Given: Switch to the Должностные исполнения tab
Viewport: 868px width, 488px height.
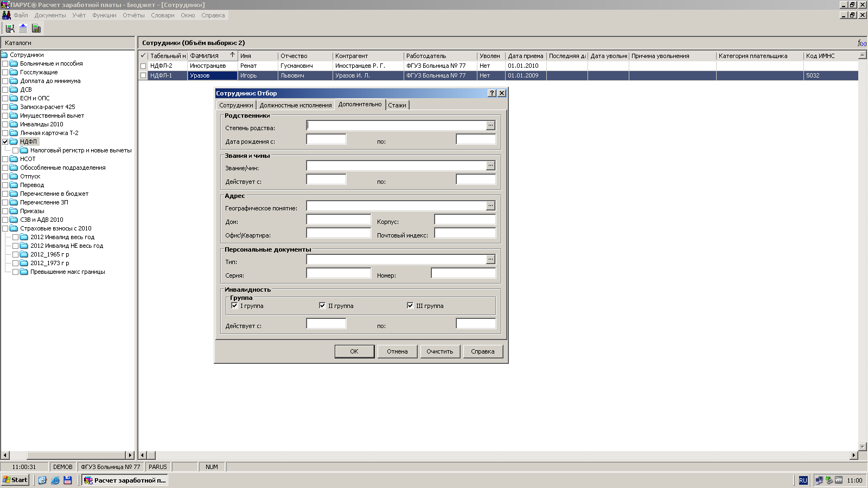Looking at the screenshot, I should [x=296, y=105].
